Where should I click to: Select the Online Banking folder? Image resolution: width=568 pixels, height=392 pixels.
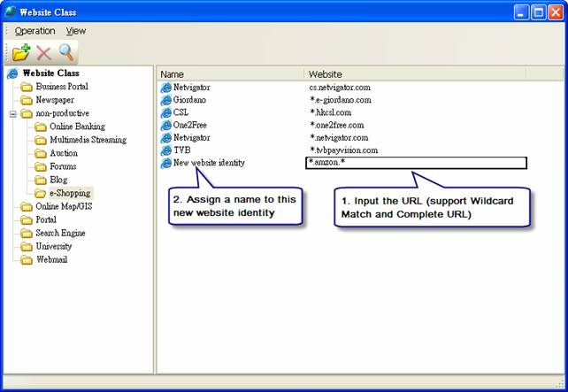78,127
